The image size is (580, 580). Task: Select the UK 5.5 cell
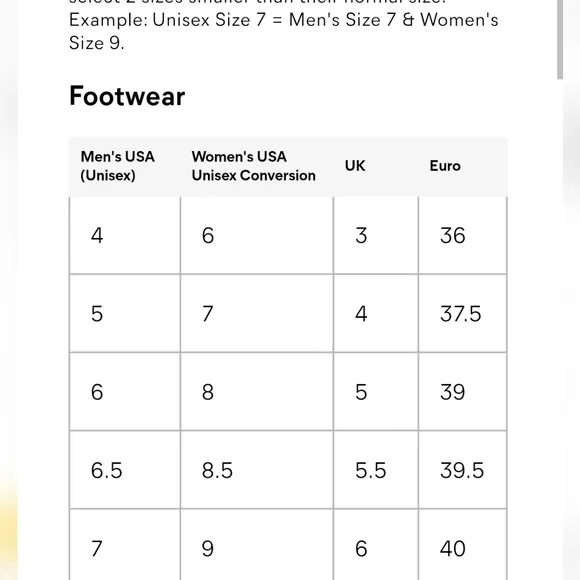point(376,470)
